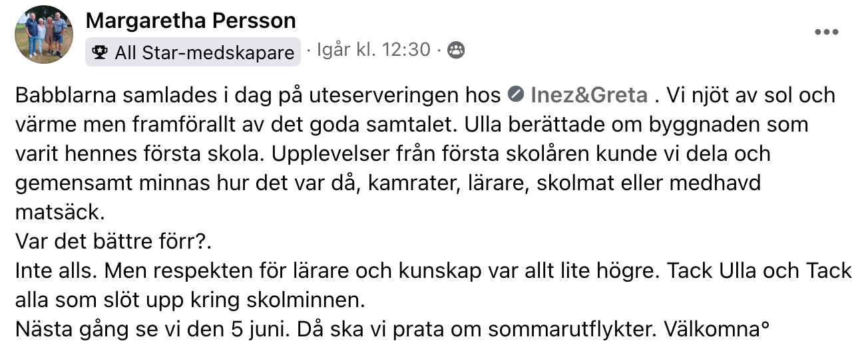Visit the Inez&Greta tagged page
This screenshot has height=355, width=868.
[x=588, y=95]
